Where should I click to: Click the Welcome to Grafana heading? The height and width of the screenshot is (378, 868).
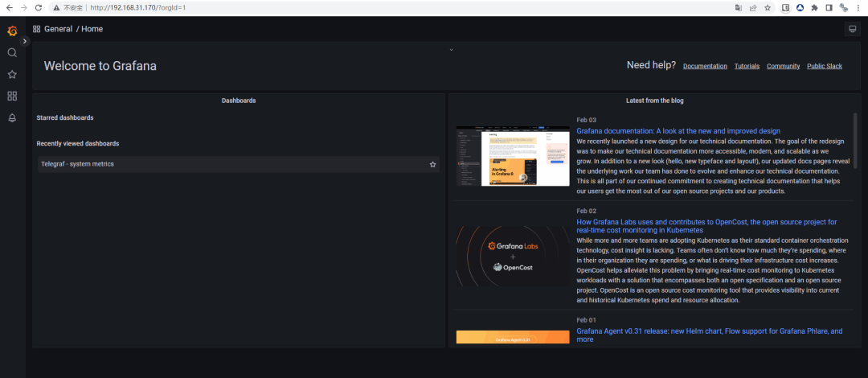[x=100, y=66]
